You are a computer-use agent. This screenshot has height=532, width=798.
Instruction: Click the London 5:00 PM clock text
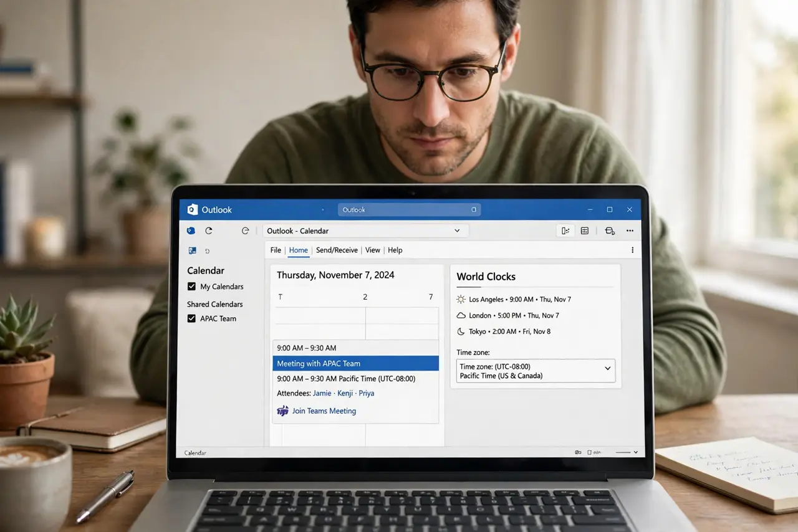coord(514,316)
